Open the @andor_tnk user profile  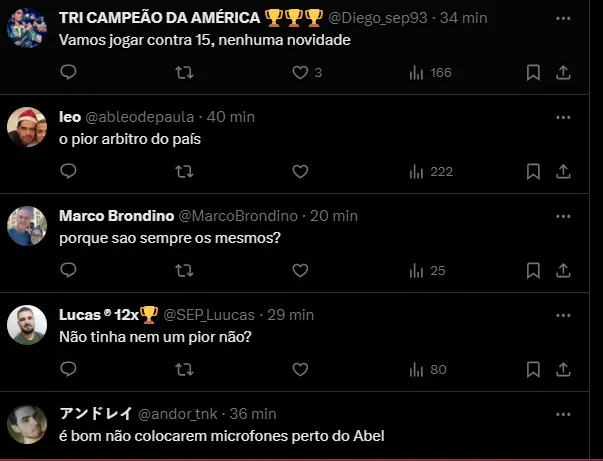click(x=174, y=413)
